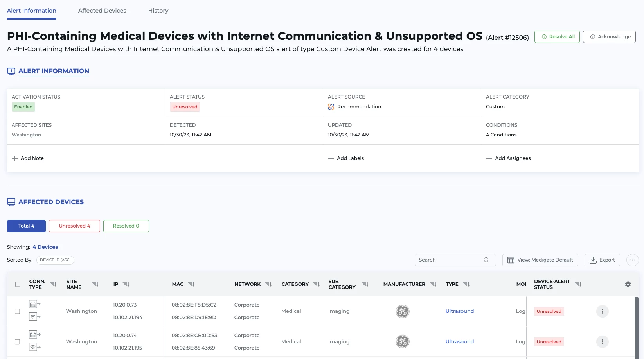This screenshot has height=359, width=644.
Task: Click the Acknowledge button
Action: pyautogui.click(x=609, y=37)
